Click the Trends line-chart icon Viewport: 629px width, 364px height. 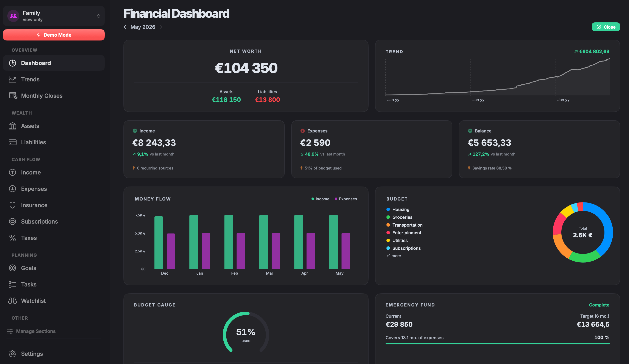coord(12,79)
